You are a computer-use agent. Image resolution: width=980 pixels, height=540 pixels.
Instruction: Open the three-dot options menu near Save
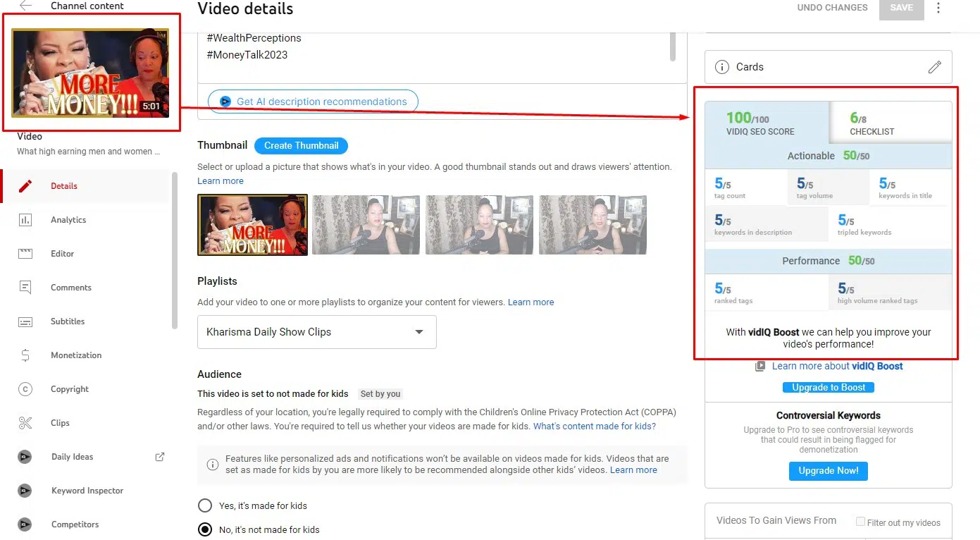pyautogui.click(x=938, y=8)
